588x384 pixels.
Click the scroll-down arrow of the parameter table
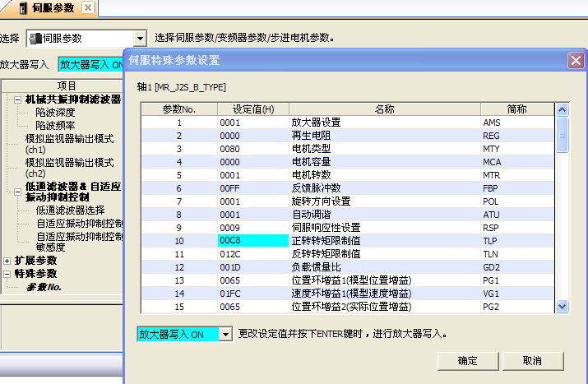point(563,306)
